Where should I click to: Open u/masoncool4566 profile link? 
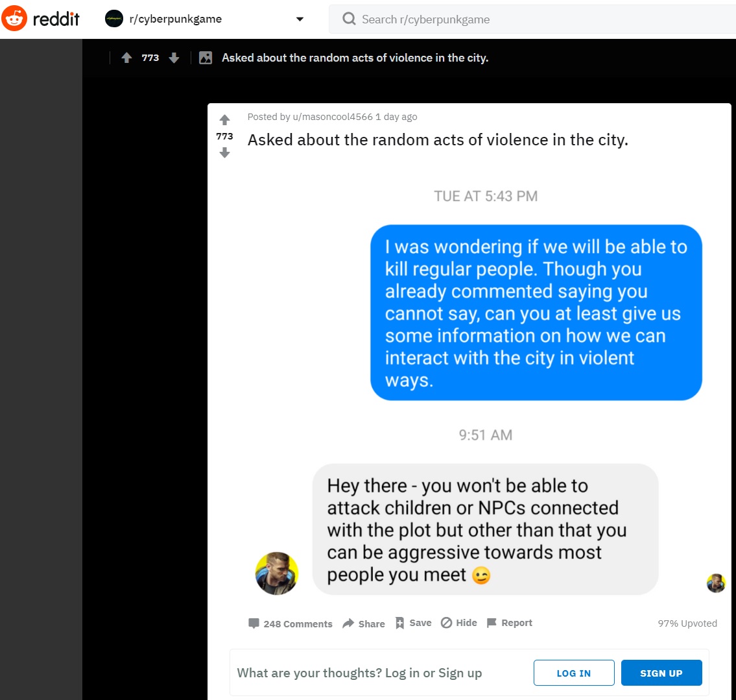[x=332, y=116]
